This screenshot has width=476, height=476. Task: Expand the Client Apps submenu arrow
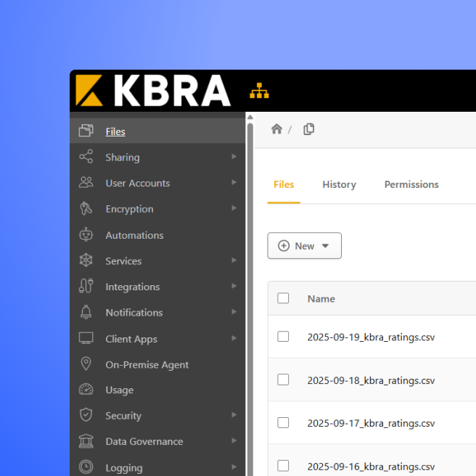234,338
